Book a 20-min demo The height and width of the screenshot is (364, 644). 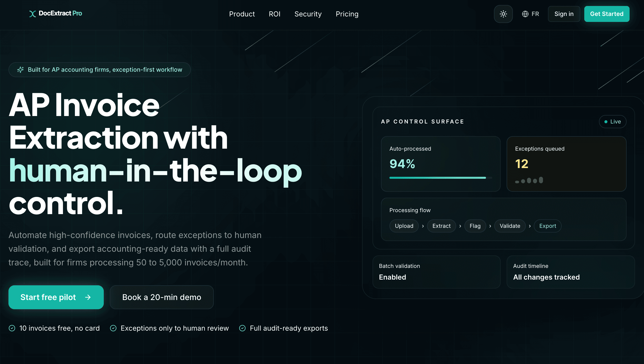[161, 297]
